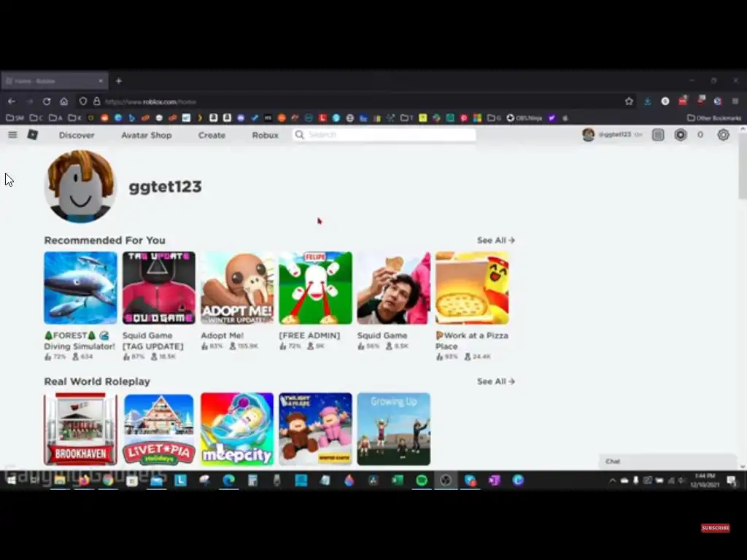Bookmark this page with the star icon
Image resolution: width=747 pixels, height=560 pixels.
pos(629,101)
